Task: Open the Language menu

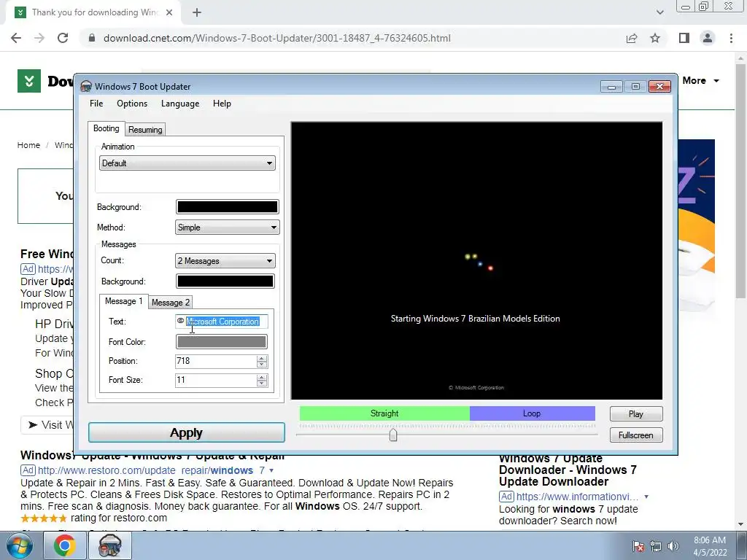Action: pyautogui.click(x=180, y=104)
